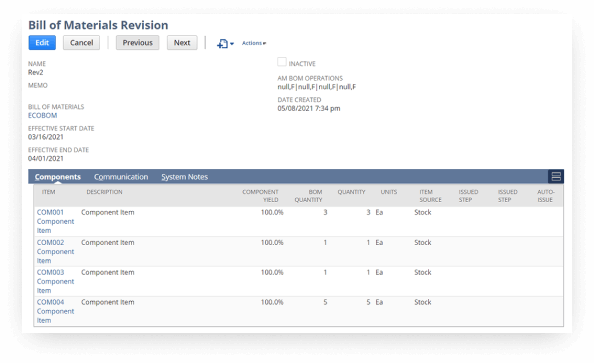Click the 100.0% yield in COM001 row
This screenshot has height=363, width=594.
coord(272,213)
